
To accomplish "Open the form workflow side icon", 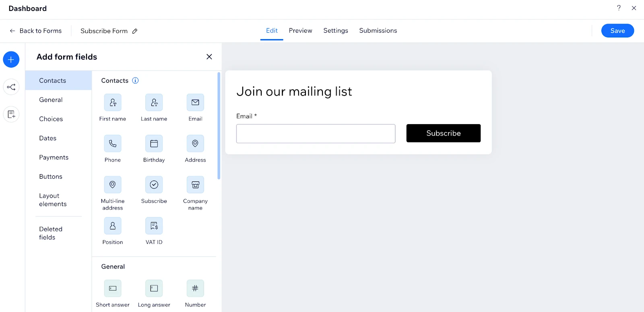I will coord(11,87).
